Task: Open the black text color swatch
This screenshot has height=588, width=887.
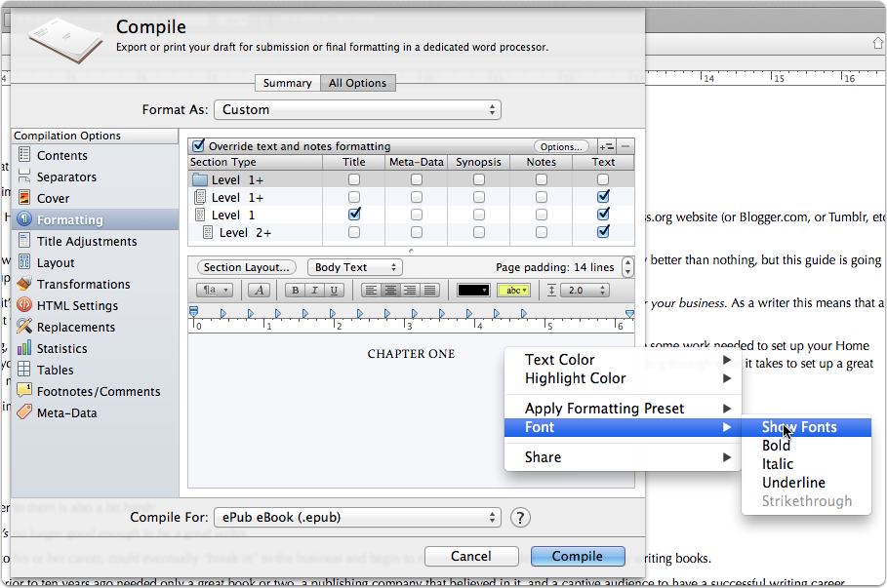Action: [474, 291]
